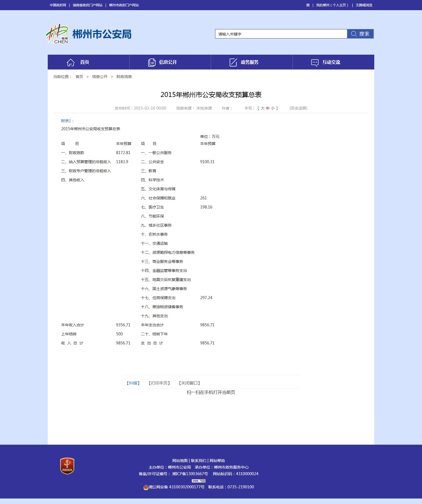This screenshot has width=422, height=504.
Task: Focus the keyword search input field
Action: pos(281,34)
